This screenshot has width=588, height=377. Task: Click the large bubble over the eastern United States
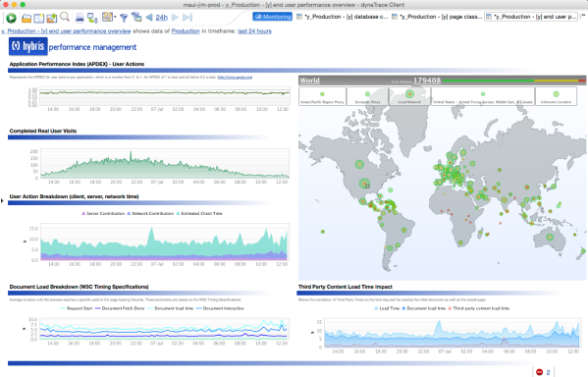(364, 184)
